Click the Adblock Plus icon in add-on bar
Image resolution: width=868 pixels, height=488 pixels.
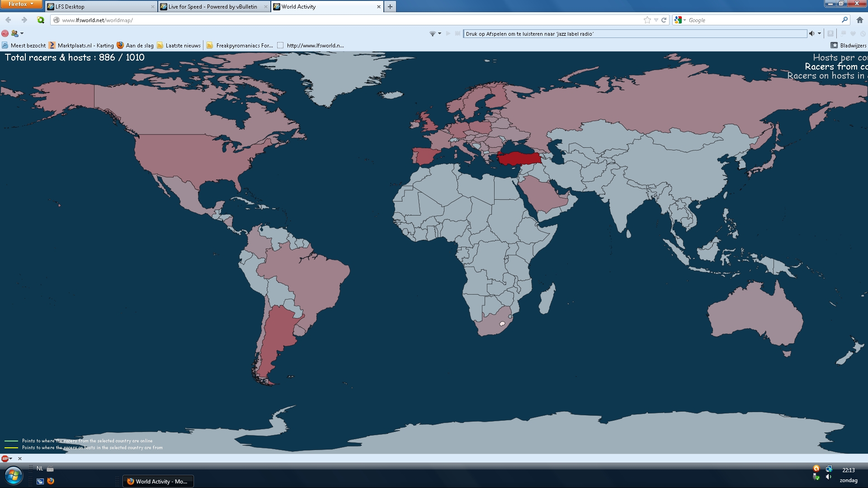pos(5,459)
